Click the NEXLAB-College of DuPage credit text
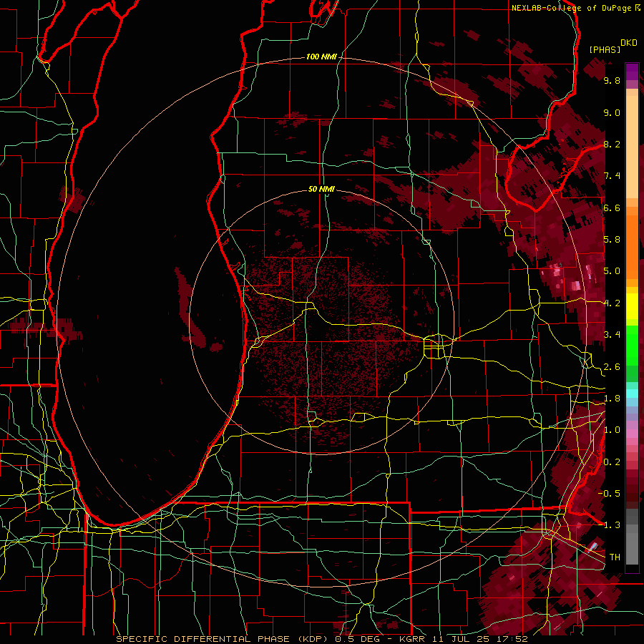The image size is (644, 644). 571,8
